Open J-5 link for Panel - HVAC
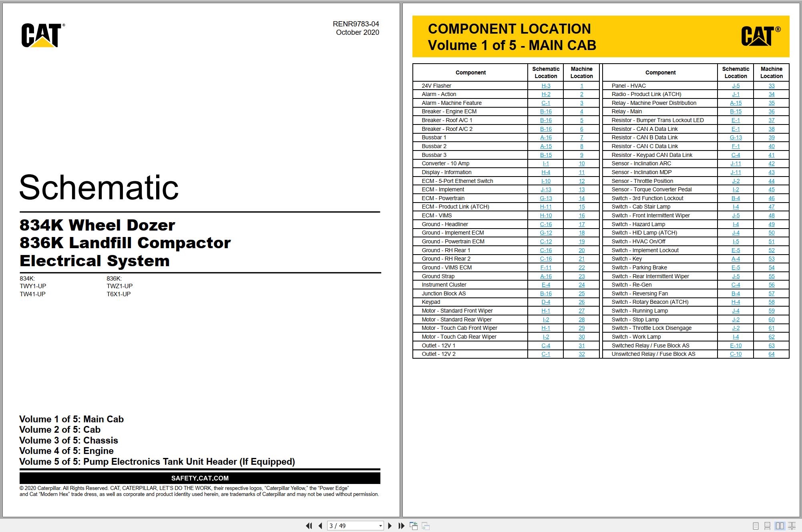802x532 pixels. pos(736,86)
